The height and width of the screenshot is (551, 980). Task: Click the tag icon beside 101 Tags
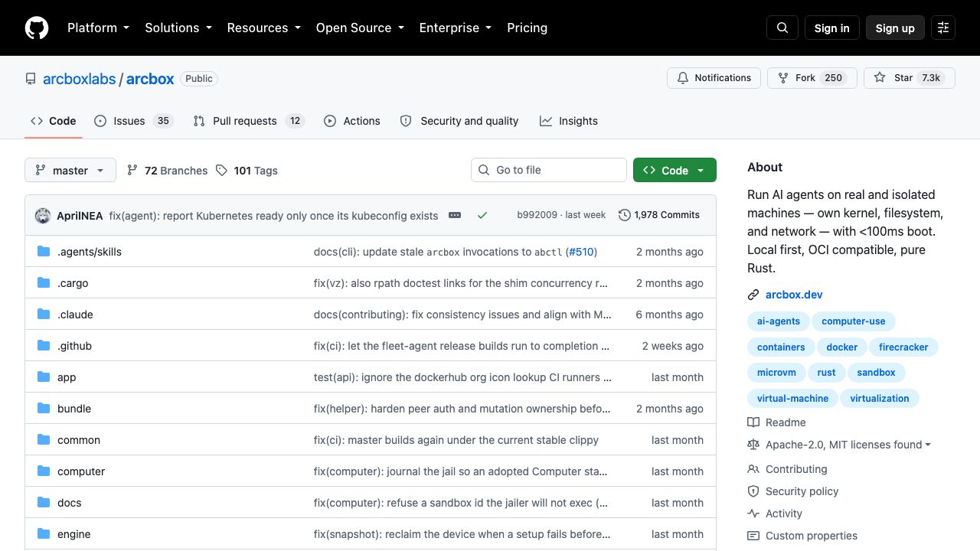pos(221,170)
